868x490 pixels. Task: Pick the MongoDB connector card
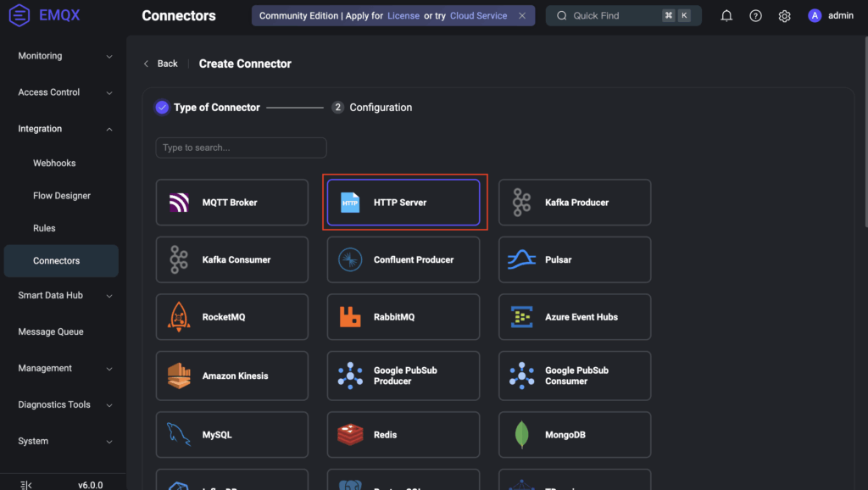point(574,435)
